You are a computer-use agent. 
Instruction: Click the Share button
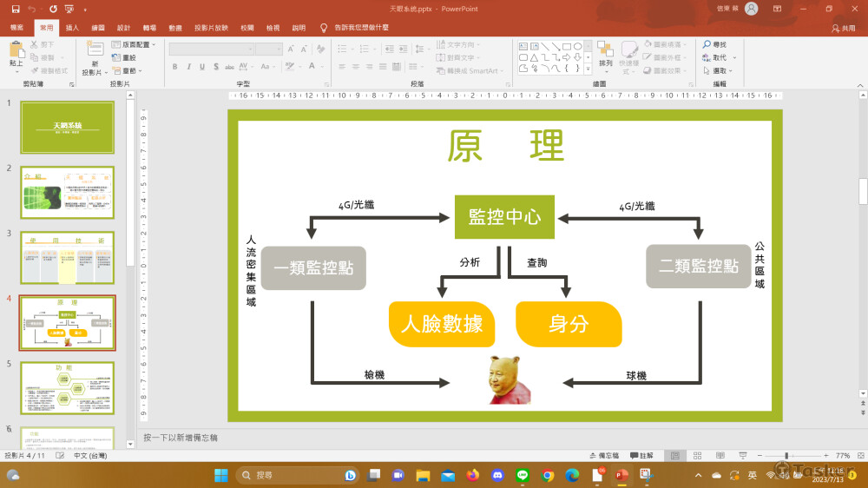point(843,28)
